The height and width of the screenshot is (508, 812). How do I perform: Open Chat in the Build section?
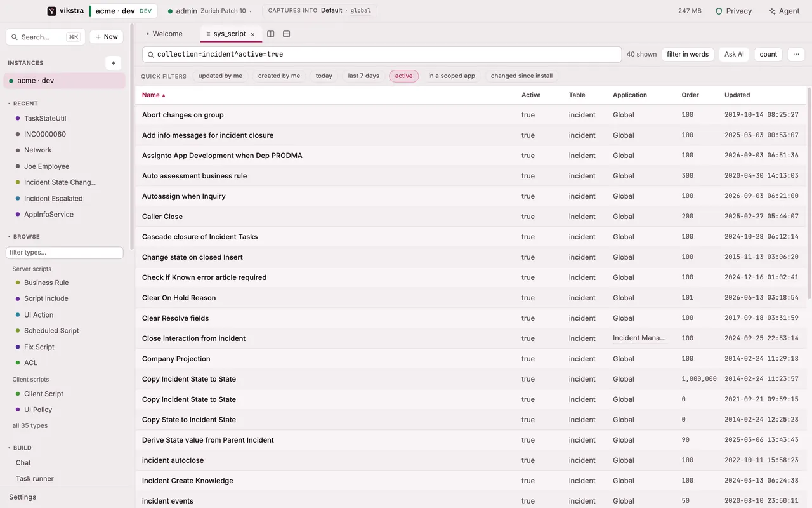23,463
